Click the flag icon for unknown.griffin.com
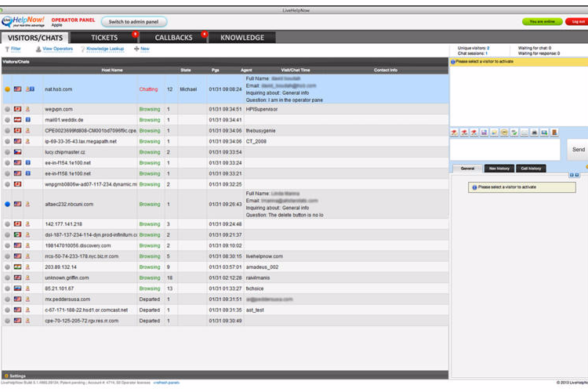588x392 pixels. click(17, 278)
